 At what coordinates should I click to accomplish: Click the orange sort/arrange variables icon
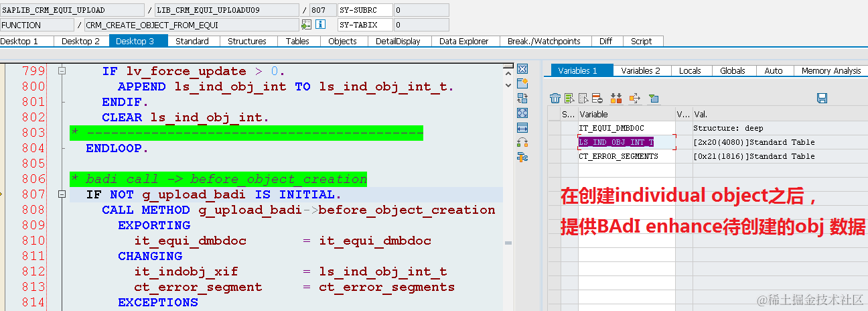tap(616, 99)
